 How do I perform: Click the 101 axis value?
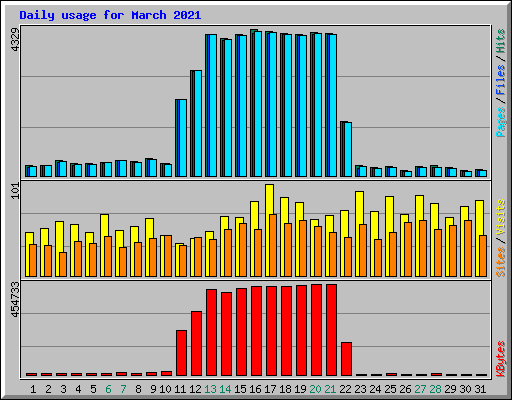coord(15,191)
